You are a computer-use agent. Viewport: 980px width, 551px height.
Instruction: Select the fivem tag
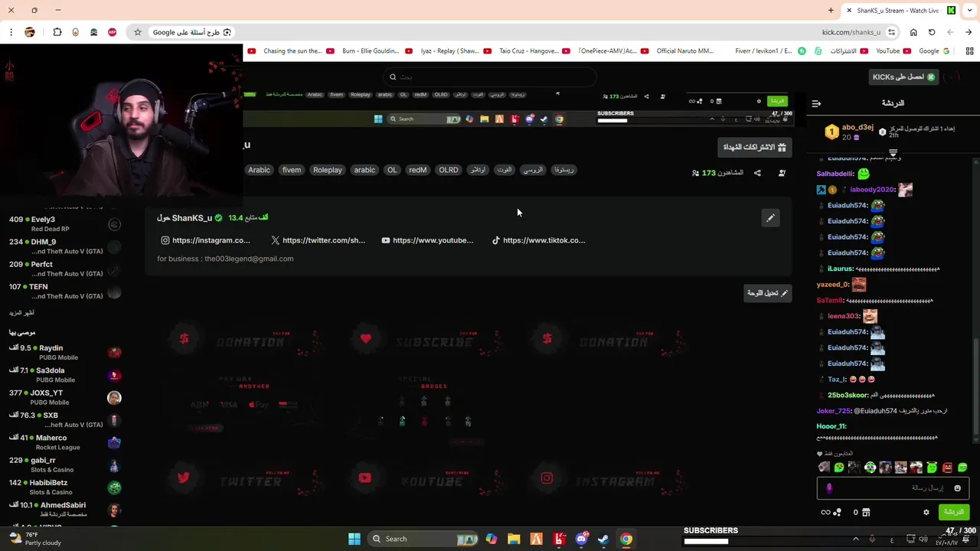[292, 170]
